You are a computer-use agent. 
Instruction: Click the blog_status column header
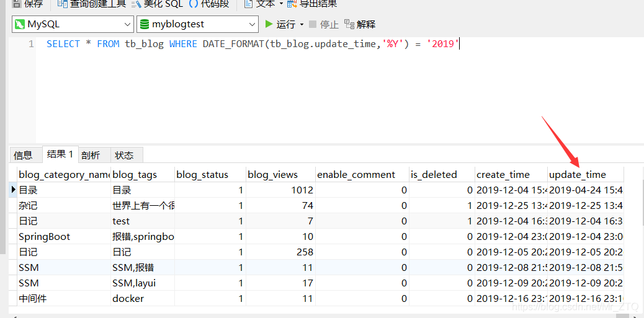(210, 175)
